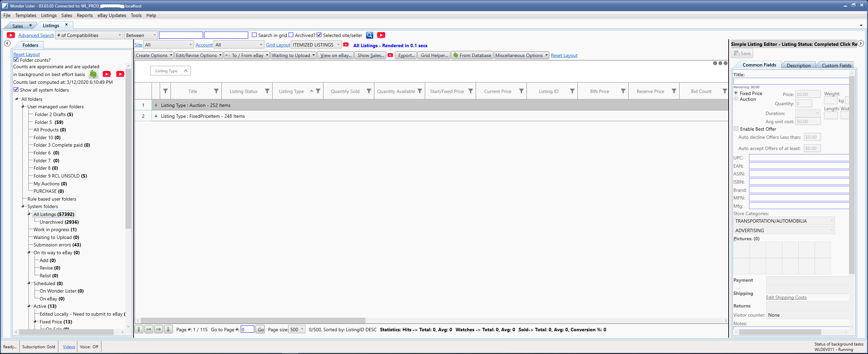Open the Between operator dropdown
868x354 pixels.
click(x=141, y=35)
